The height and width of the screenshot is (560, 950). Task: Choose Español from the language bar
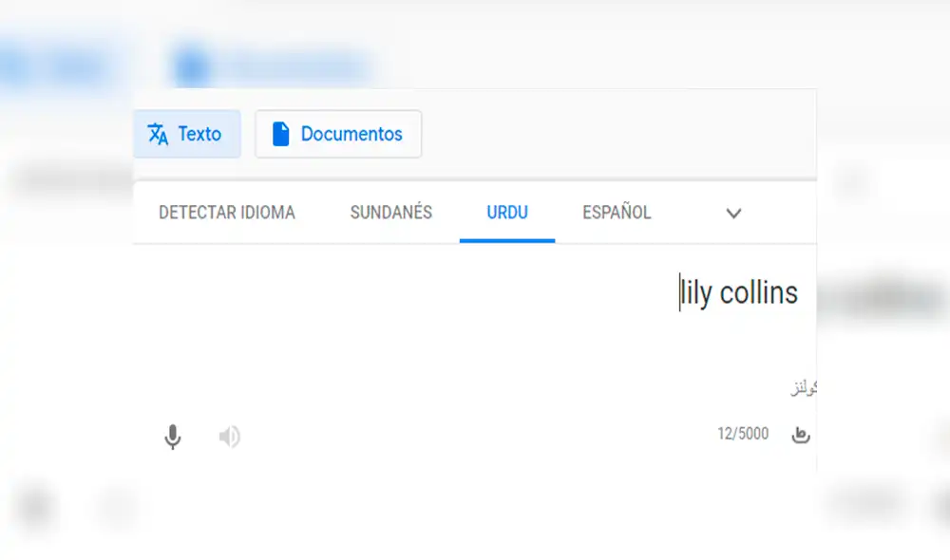coord(616,213)
